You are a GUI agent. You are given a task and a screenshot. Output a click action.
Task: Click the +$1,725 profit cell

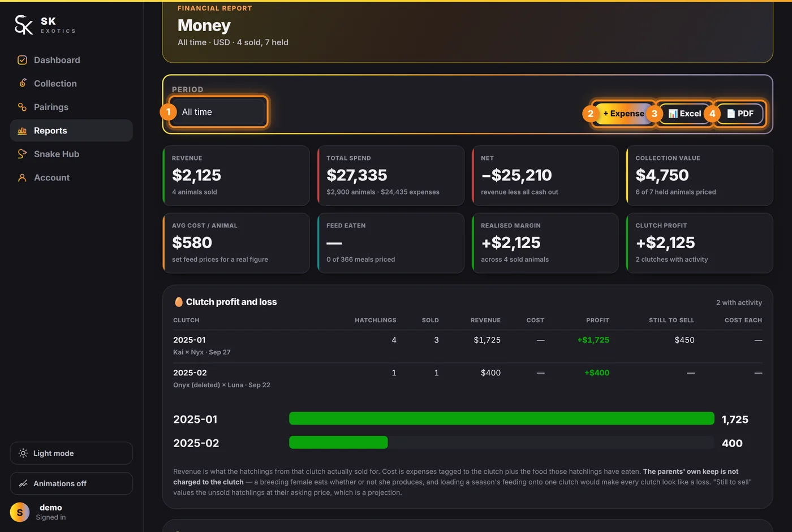593,340
